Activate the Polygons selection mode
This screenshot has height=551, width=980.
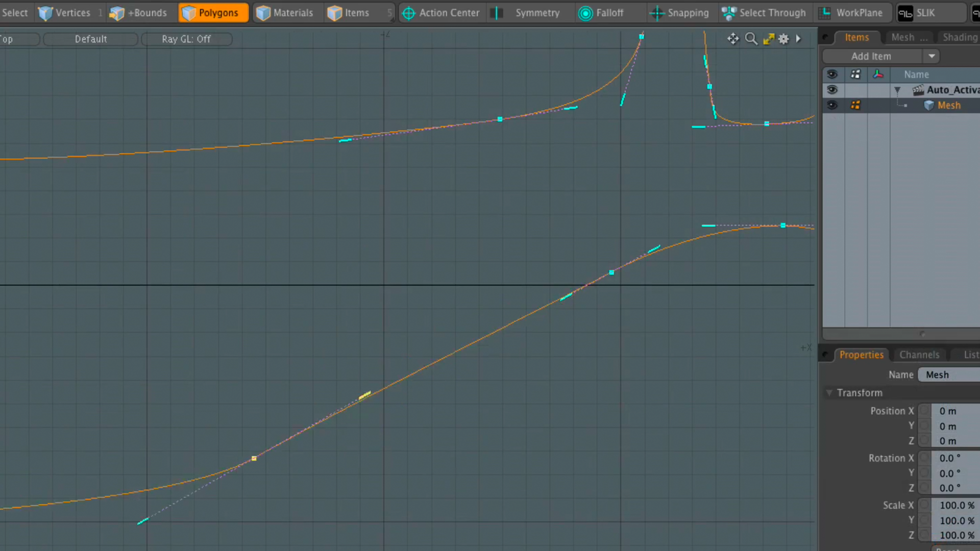coord(213,13)
